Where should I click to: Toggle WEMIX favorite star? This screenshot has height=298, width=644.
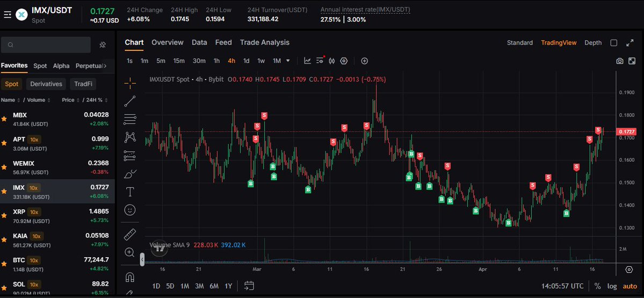[x=4, y=168]
